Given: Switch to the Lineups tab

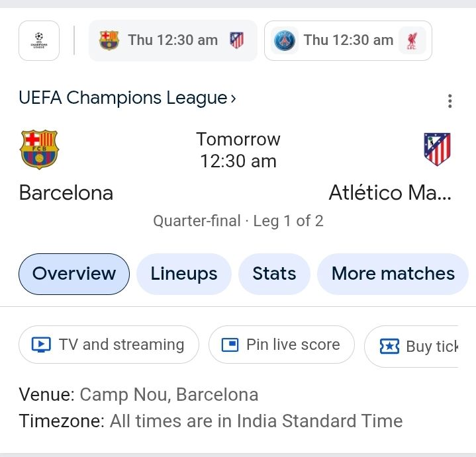Looking at the screenshot, I should [184, 274].
